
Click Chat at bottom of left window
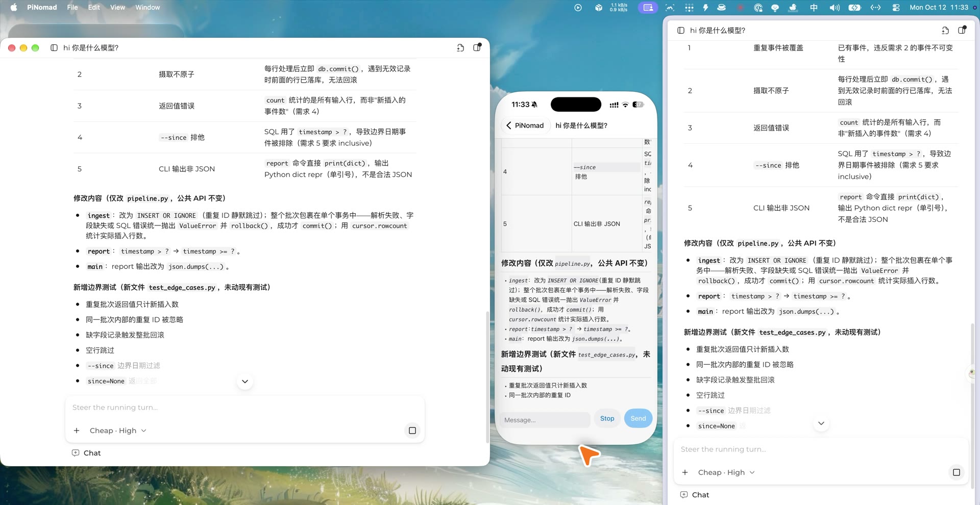[x=86, y=453]
